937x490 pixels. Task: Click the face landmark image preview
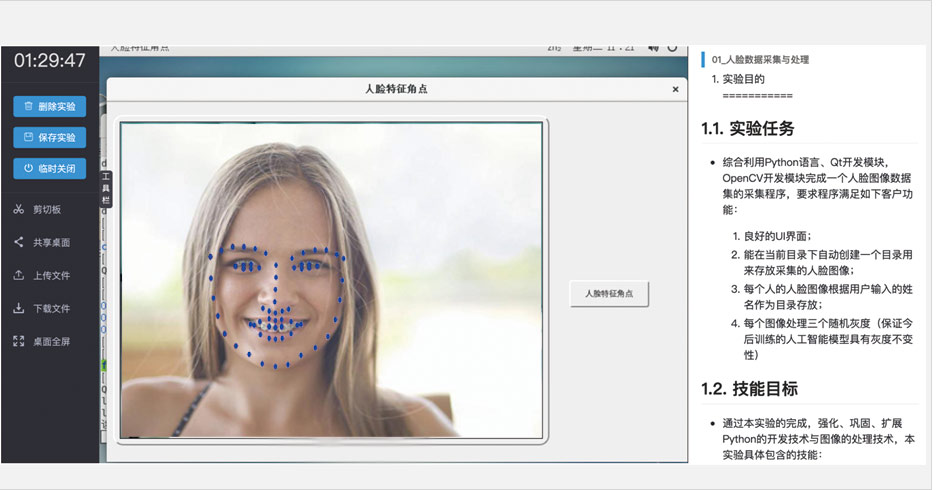coord(332,280)
